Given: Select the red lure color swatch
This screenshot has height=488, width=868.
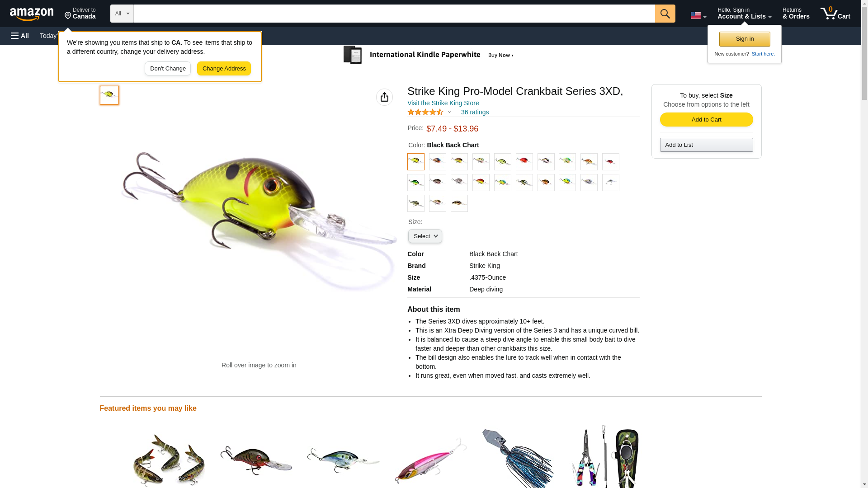Looking at the screenshot, I should pos(524,162).
